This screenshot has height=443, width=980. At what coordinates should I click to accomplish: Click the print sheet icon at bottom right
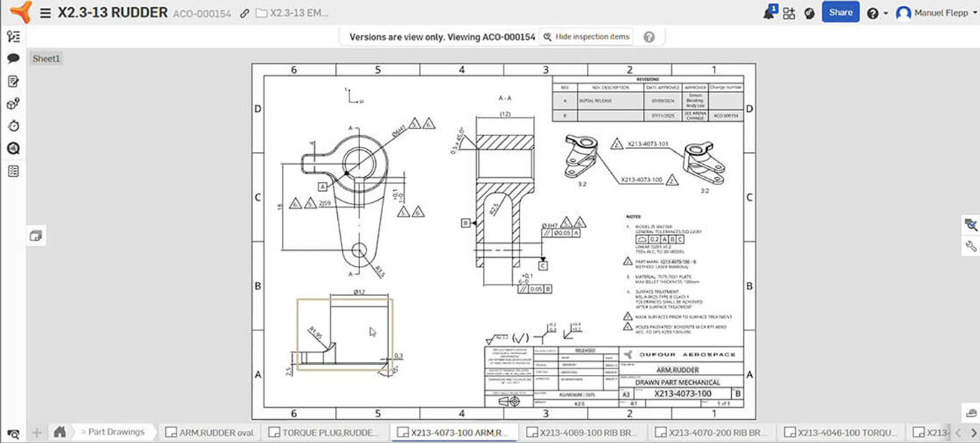(x=970, y=413)
